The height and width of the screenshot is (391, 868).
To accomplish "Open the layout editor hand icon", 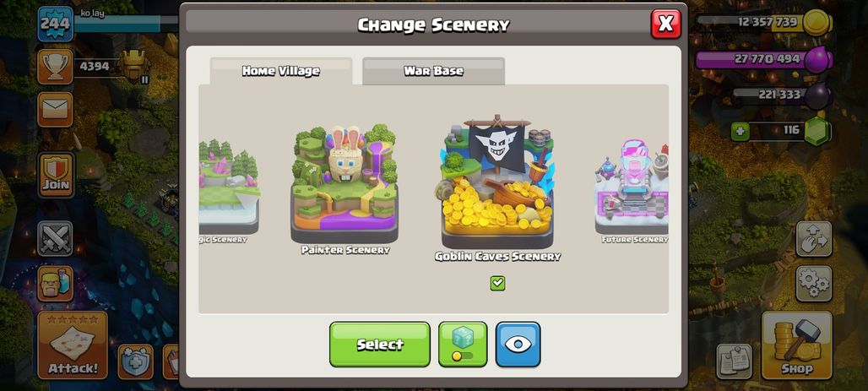I will point(814,239).
